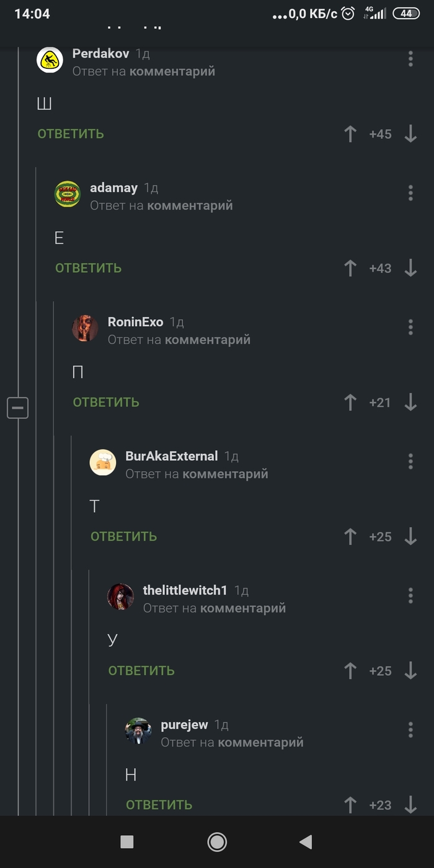Viewport: 434px width, 868px height.
Task: Tap the Android home circle button
Action: pos(217,841)
